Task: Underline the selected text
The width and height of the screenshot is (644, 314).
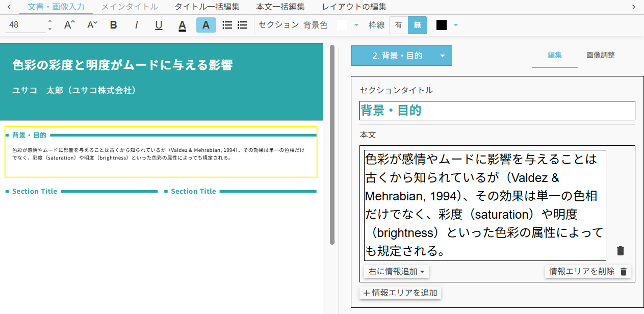Action: [159, 25]
